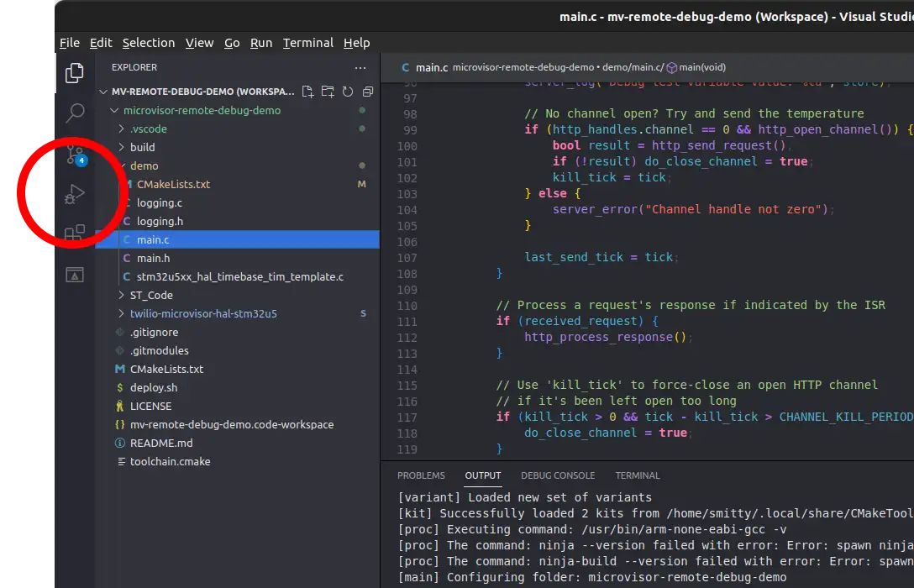Screen dimensions: 914x588
Task: Open the Terminal menu
Action: 307,43
